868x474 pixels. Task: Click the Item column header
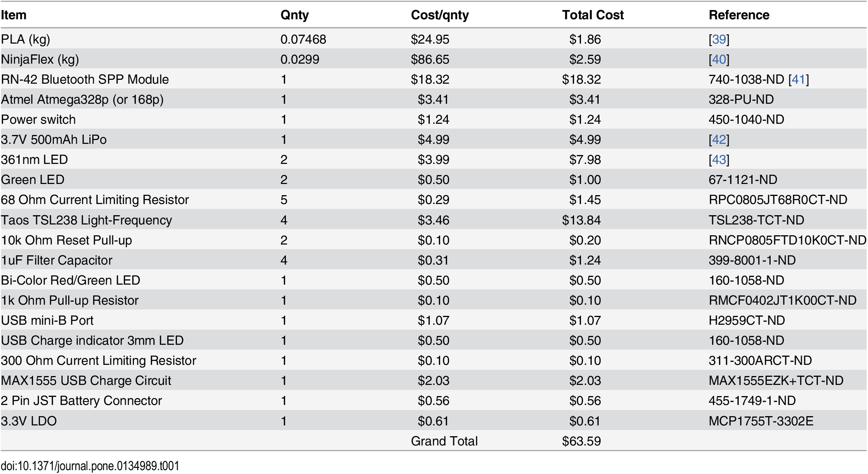(x=14, y=15)
